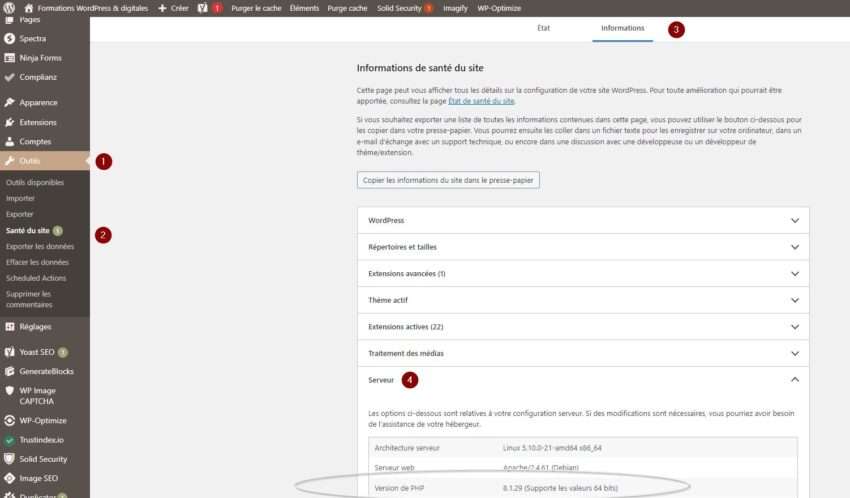Click the Image SEO sidebar icon
850x498 pixels.
click(x=9, y=478)
